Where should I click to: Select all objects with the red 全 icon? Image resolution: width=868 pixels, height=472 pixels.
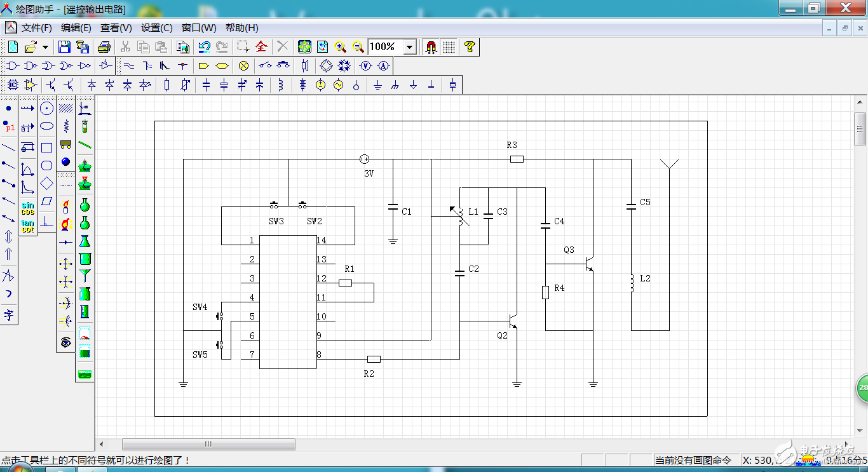[x=261, y=46]
